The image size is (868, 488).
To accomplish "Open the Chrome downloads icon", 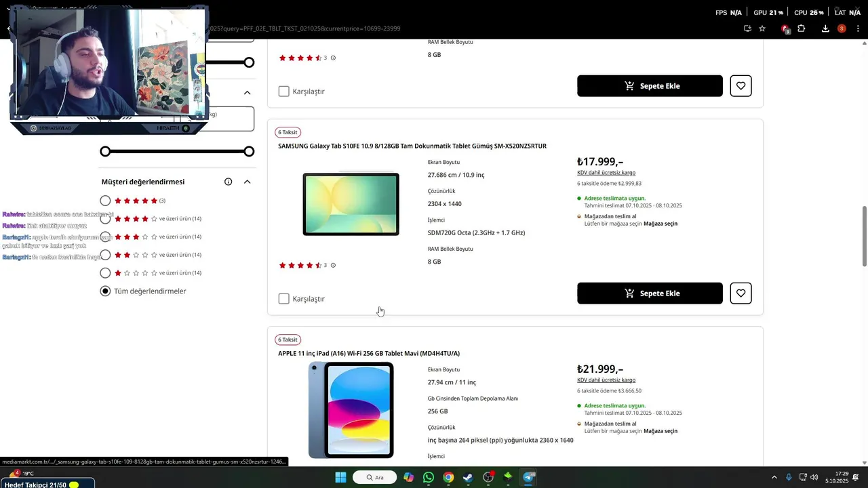I will click(x=825, y=28).
